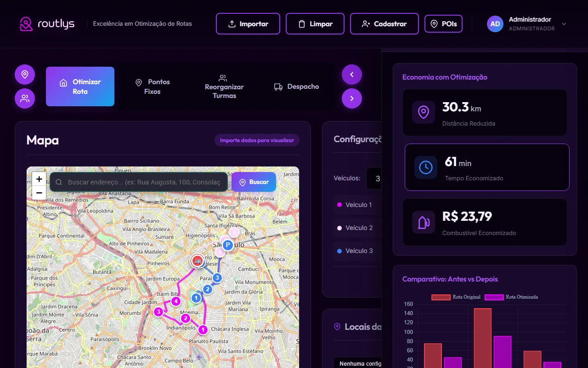Click the Limpar button
588x368 pixels.
[x=315, y=24]
